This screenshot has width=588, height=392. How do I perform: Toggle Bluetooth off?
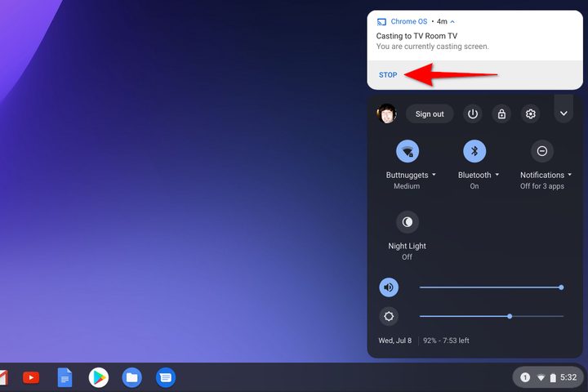(474, 151)
